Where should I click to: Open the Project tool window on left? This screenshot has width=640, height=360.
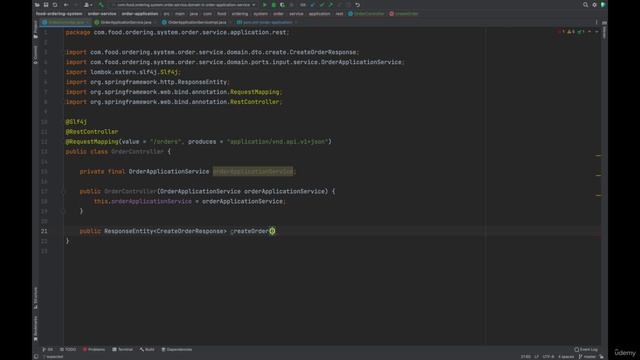36,30
